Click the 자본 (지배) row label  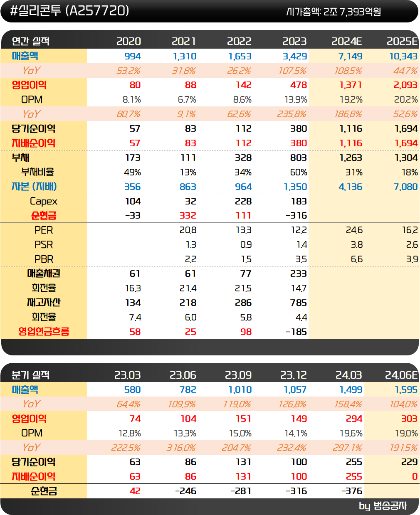(34, 186)
